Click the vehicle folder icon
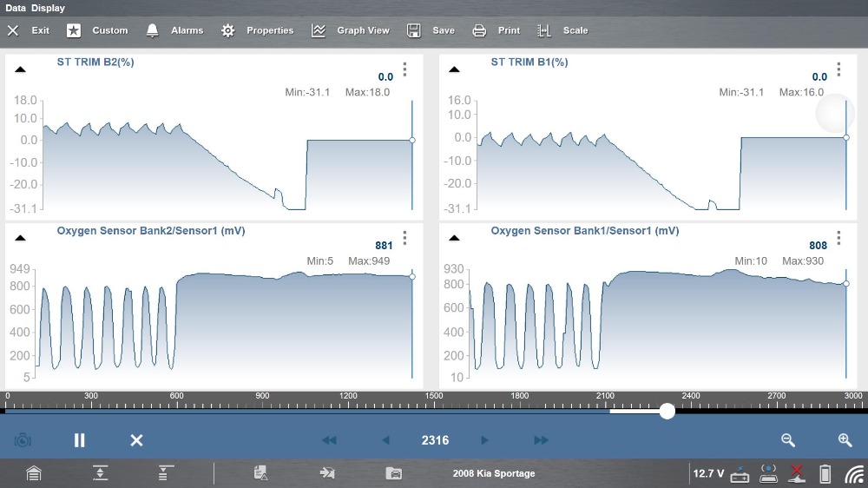Viewport: 868px width, 488px height. 393,473
